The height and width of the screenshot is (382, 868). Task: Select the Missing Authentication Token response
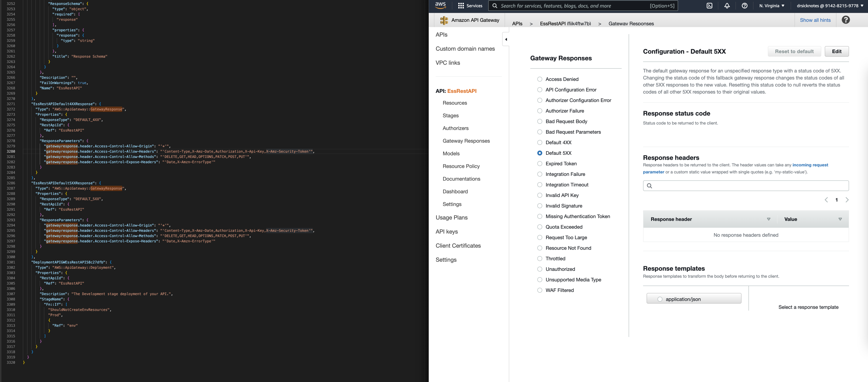(540, 216)
